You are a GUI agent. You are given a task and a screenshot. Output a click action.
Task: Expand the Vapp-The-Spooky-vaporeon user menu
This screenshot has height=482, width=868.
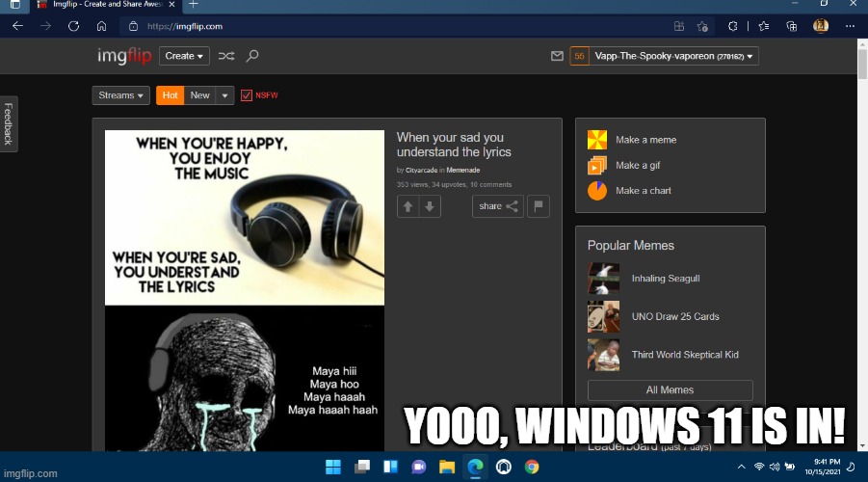coord(673,56)
